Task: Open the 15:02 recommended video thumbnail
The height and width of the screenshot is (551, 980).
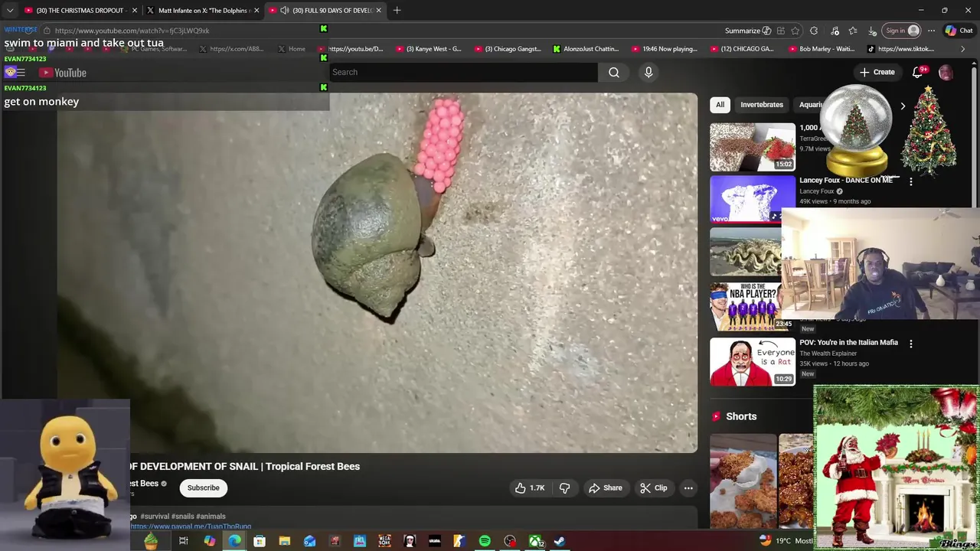Action: coord(753,147)
